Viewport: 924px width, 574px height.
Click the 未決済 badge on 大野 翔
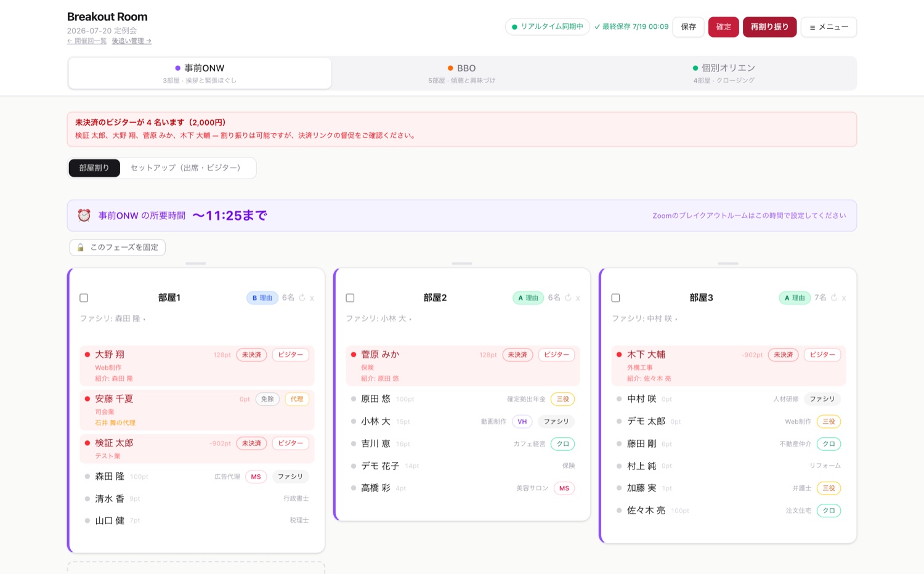coord(251,355)
